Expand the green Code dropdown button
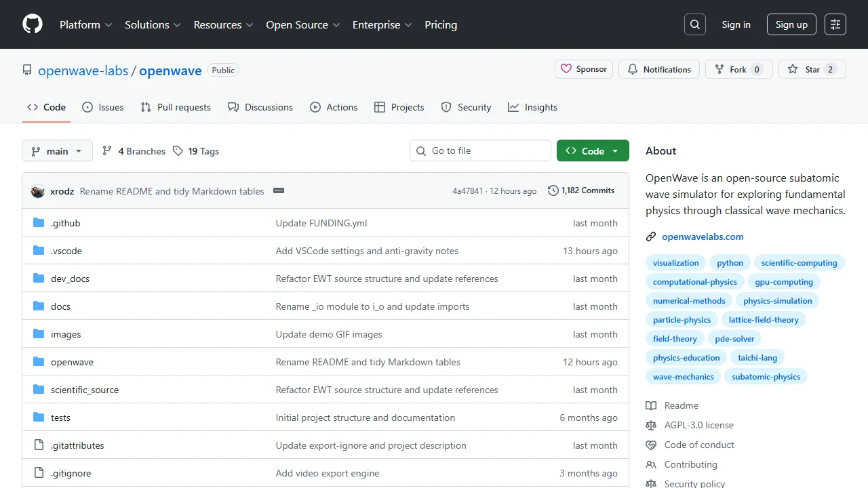This screenshot has height=488, width=868. pos(592,151)
